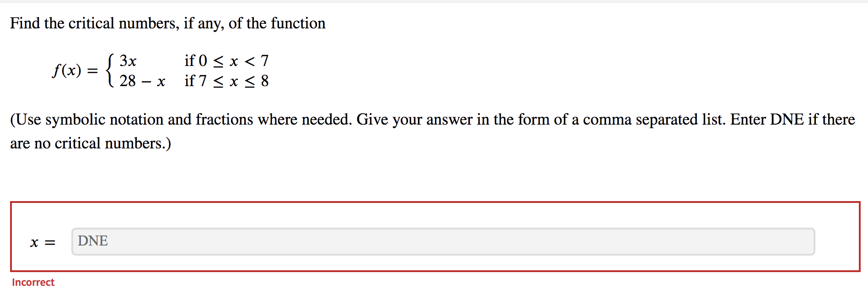Click the condition if 7 ≤ x ≤ 8
Viewport: 868px width, 295px height.
tap(226, 81)
